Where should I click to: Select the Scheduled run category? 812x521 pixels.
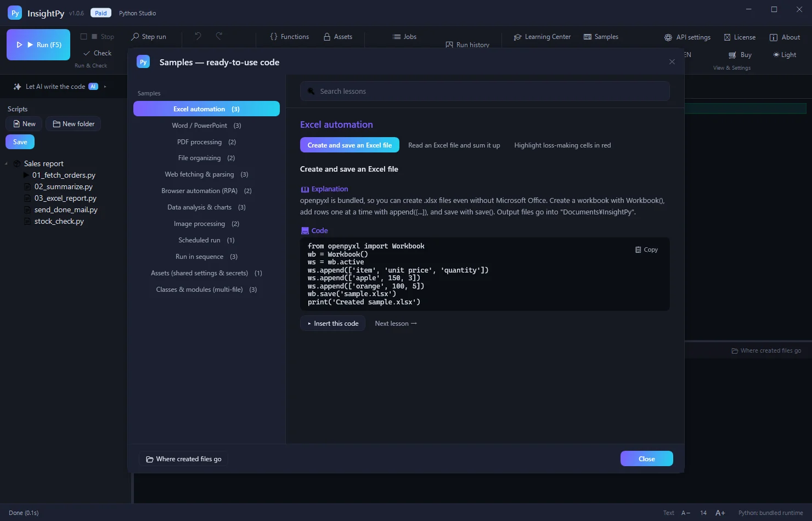click(206, 240)
